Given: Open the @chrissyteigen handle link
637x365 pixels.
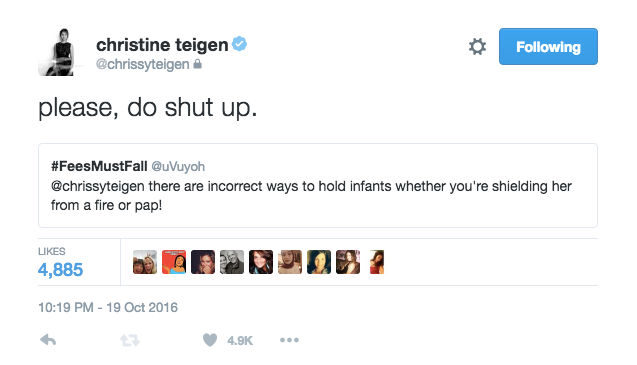Looking at the screenshot, I should point(143,64).
